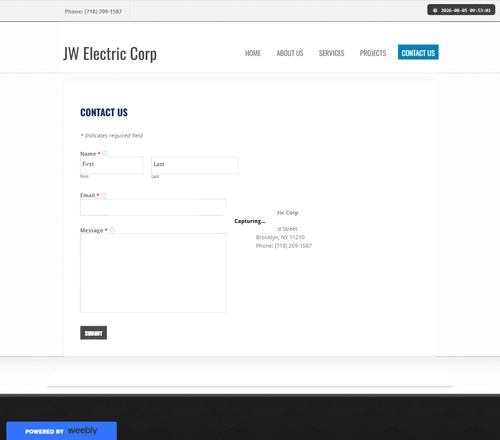This screenshot has width=500, height=440.
Task: Go to the About Us page
Action: tap(290, 53)
